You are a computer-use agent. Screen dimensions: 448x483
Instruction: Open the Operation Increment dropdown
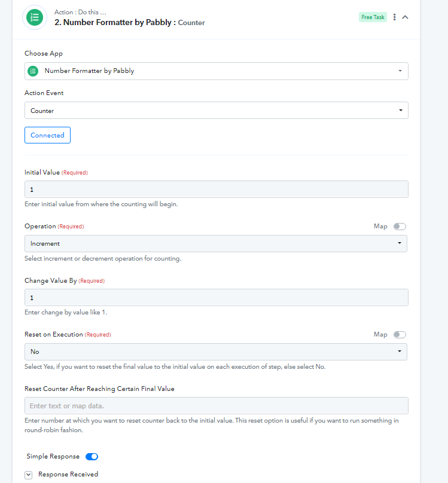(x=216, y=244)
